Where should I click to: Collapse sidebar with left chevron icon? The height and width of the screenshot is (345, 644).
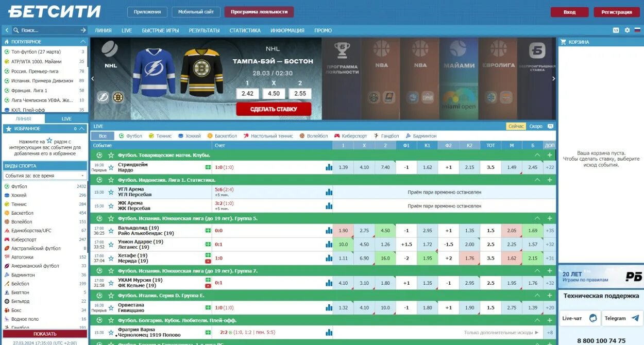click(7, 30)
